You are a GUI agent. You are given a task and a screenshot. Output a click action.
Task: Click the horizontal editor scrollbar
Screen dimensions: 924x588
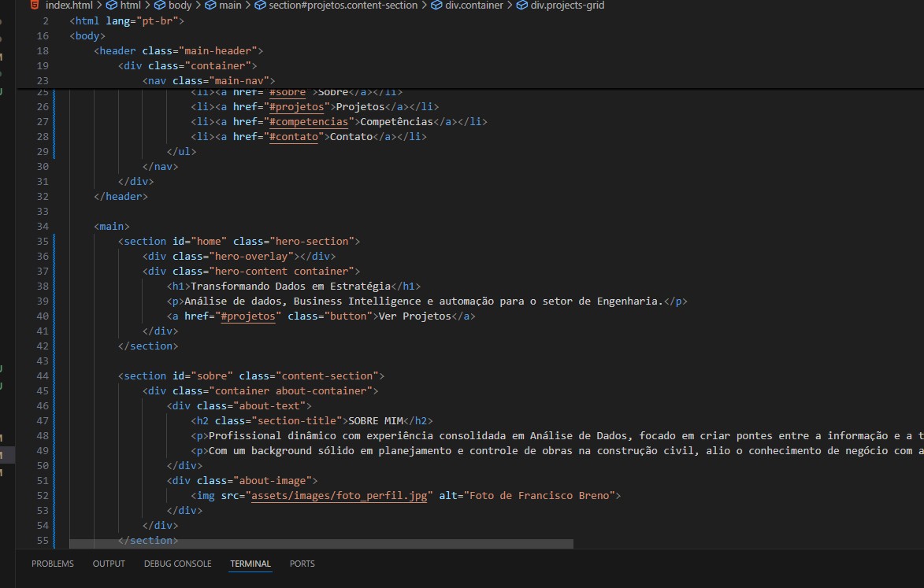321,544
